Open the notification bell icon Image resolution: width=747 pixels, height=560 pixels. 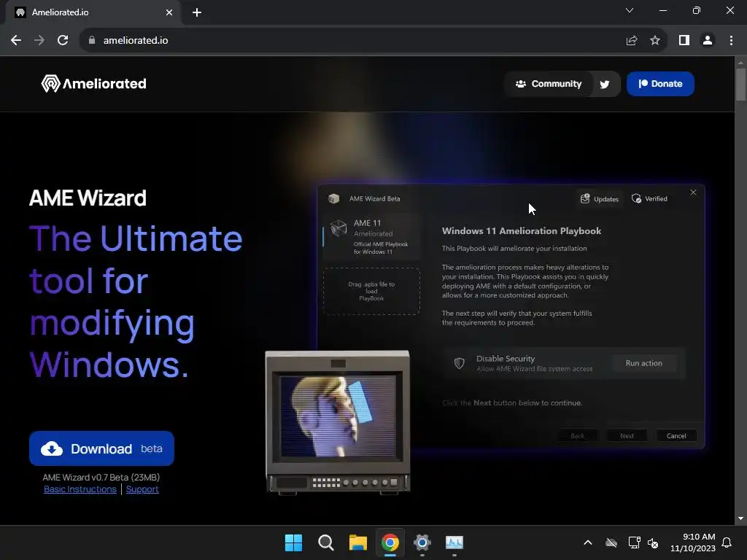727,542
